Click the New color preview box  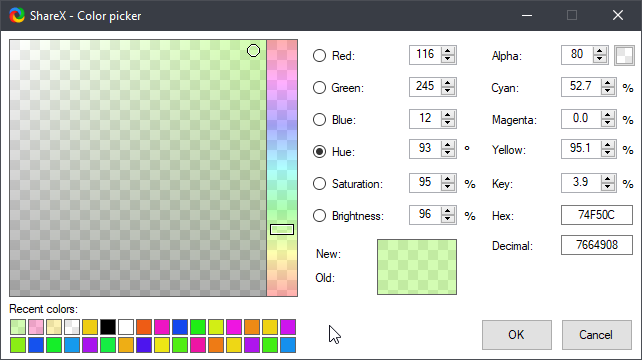click(417, 254)
